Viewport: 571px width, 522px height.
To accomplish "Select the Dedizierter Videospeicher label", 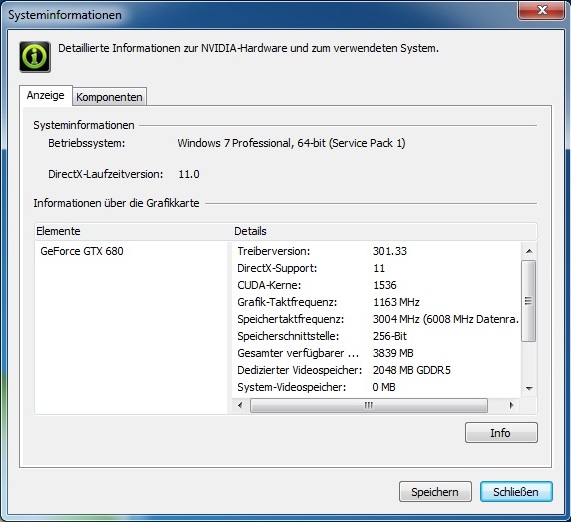I will [x=300, y=370].
